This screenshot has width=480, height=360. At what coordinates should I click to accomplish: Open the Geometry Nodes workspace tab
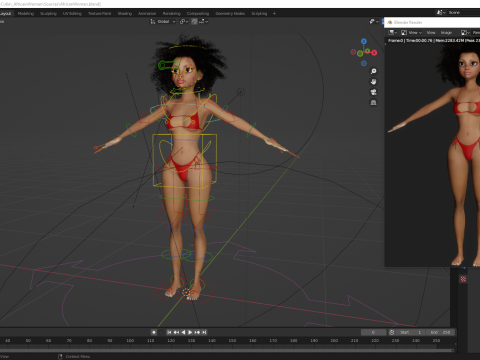point(230,14)
